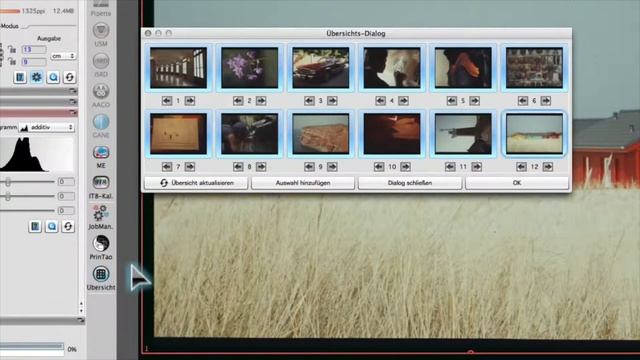Click the reset icon below histogram sliders
The height and width of the screenshot is (360, 640).
pyautogui.click(x=68, y=226)
